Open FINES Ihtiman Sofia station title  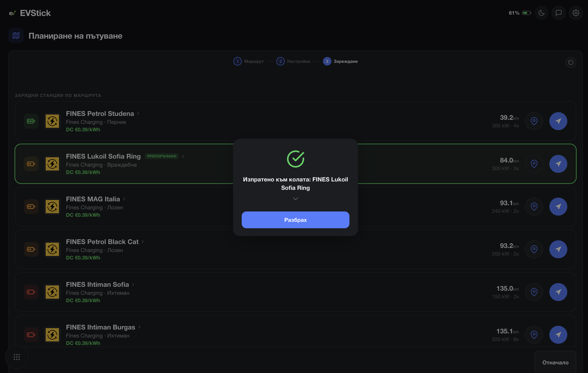[x=97, y=284]
